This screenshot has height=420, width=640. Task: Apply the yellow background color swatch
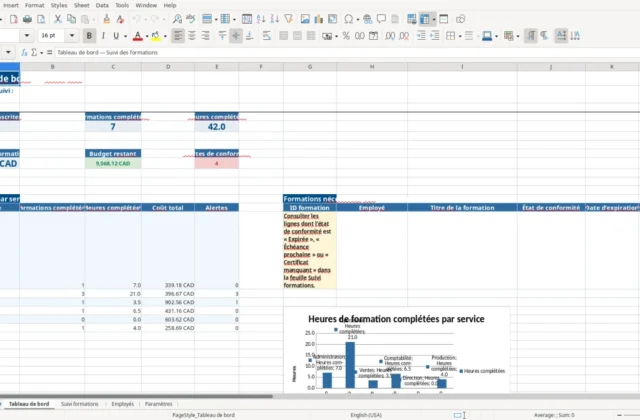click(156, 36)
